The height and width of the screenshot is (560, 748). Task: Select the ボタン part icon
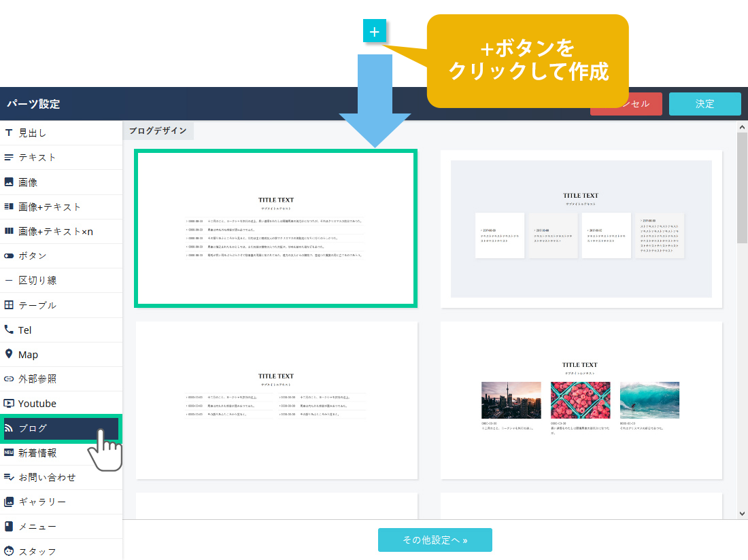click(9, 256)
